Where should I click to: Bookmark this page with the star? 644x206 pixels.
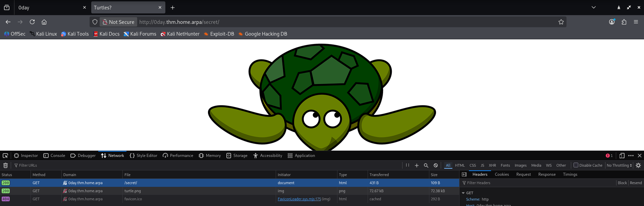click(561, 22)
